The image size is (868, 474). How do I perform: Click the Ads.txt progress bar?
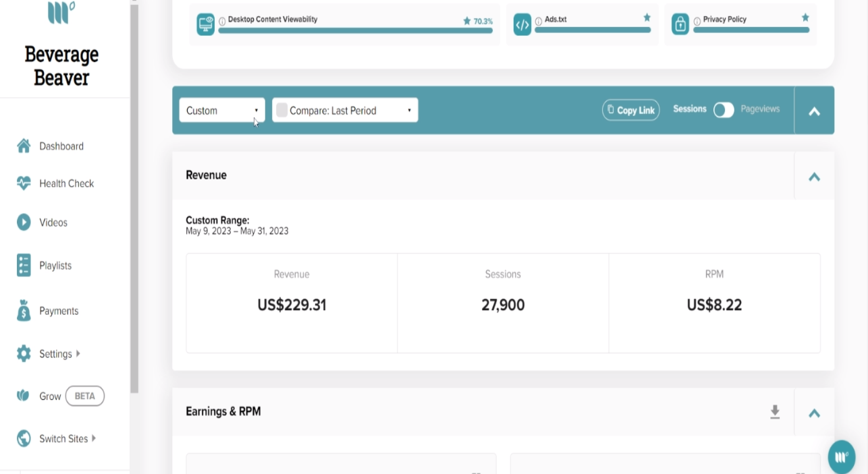(x=593, y=30)
